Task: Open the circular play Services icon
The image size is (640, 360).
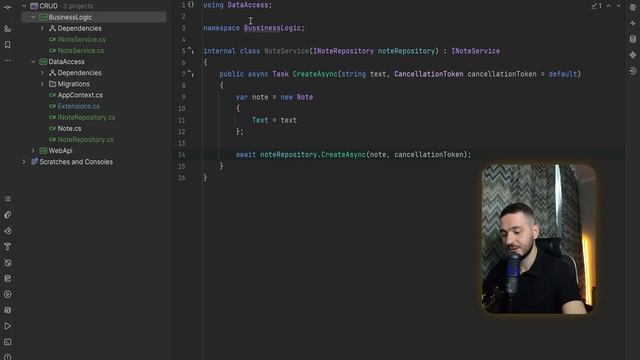Action: point(7,294)
